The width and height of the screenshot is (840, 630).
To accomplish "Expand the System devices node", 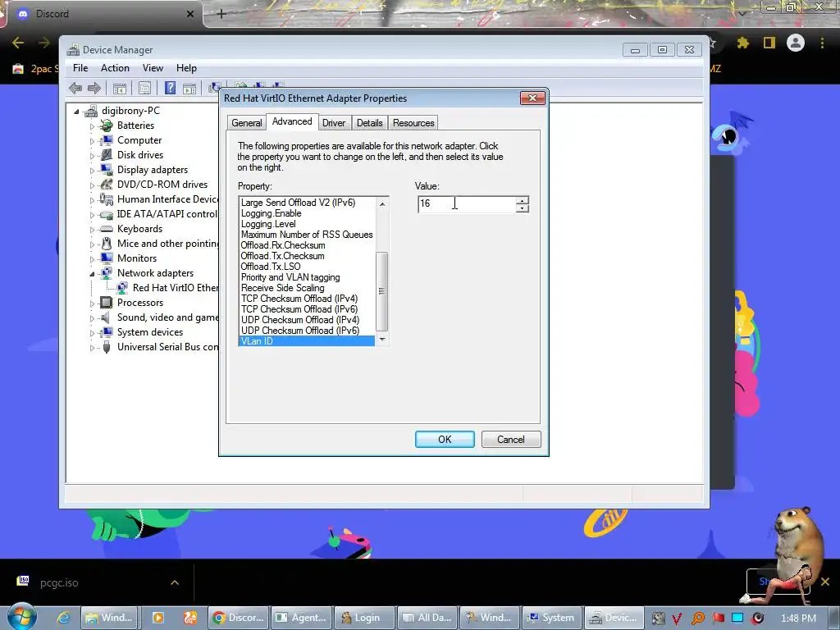I will [x=92, y=333].
